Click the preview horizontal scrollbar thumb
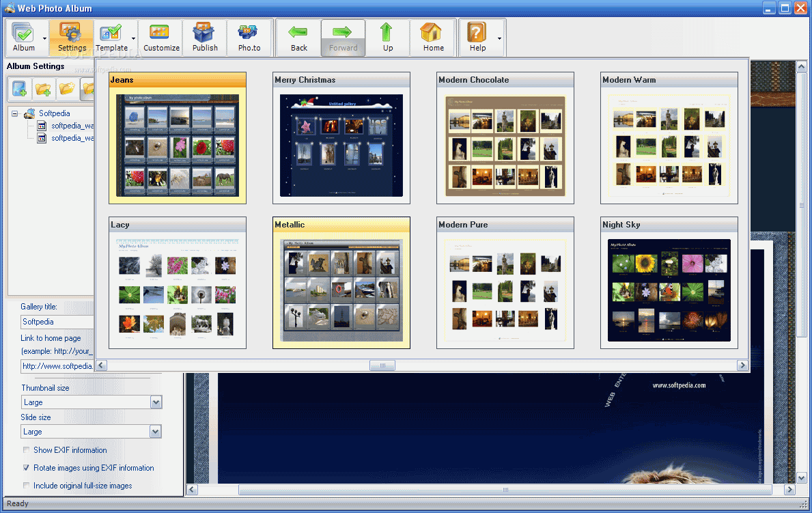The image size is (812, 513). click(x=505, y=489)
